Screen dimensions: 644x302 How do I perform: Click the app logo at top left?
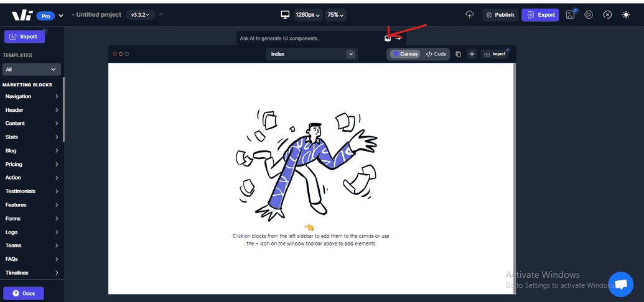[21, 15]
